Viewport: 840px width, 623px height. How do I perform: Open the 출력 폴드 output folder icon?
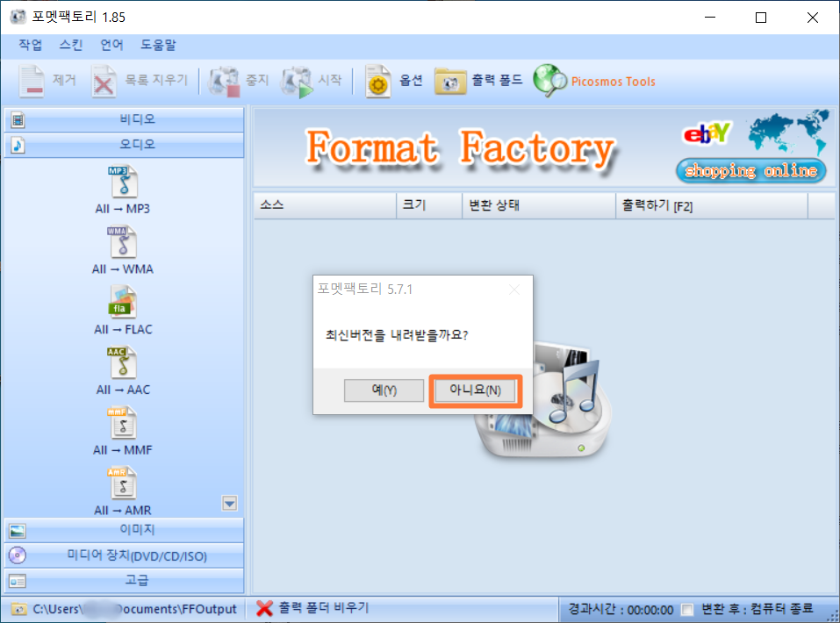coord(450,82)
